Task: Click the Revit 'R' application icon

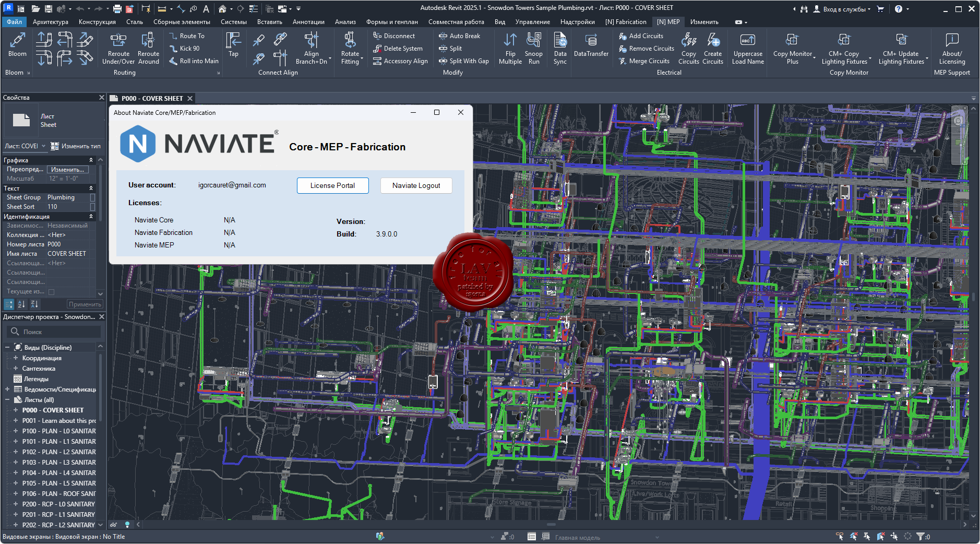Action: coord(8,8)
